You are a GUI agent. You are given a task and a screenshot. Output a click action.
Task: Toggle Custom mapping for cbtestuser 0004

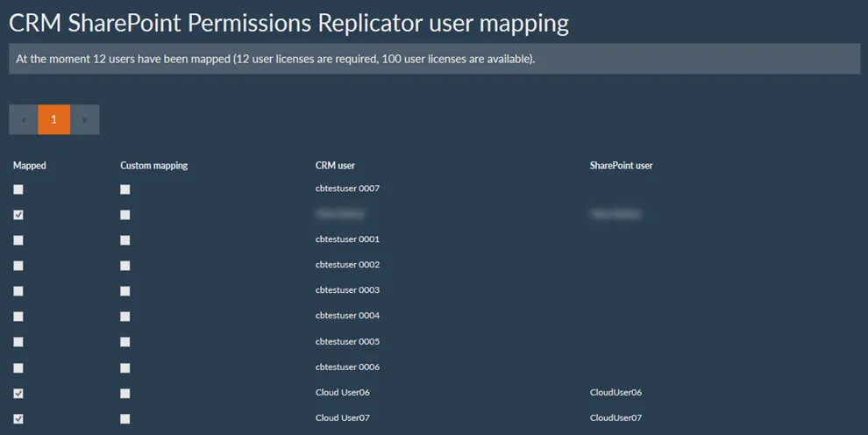click(125, 317)
